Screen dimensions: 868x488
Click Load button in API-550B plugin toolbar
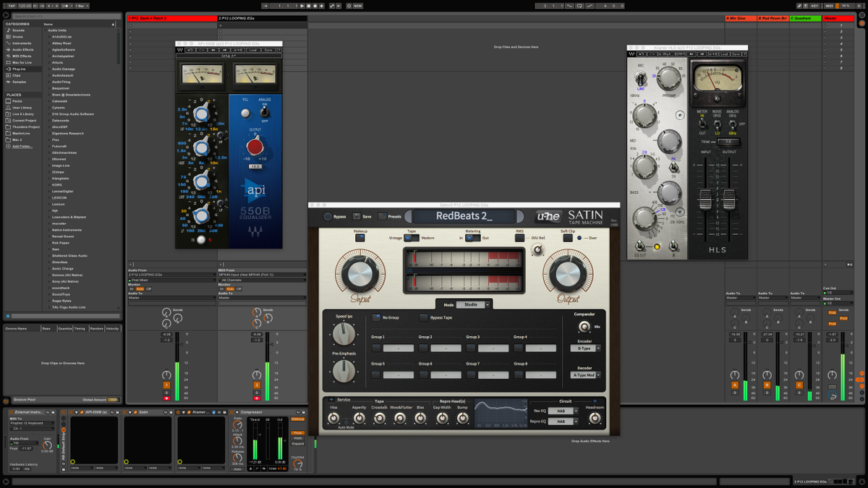255,51
